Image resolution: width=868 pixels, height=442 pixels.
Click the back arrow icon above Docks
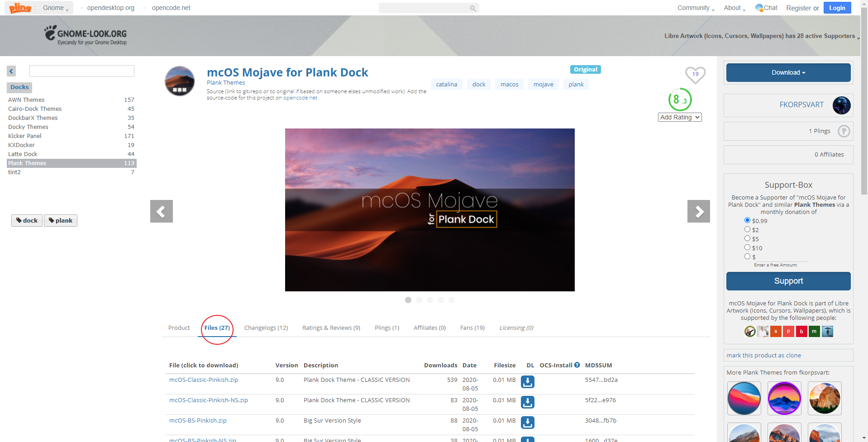pos(11,71)
